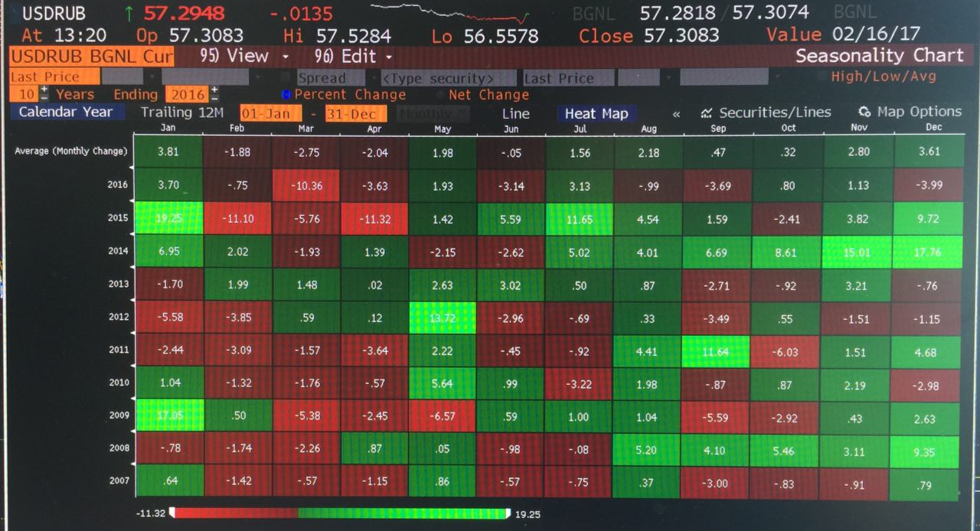Image resolution: width=980 pixels, height=531 pixels.
Task: Click the 8.61 cell for Oct 2014
Action: click(x=787, y=252)
